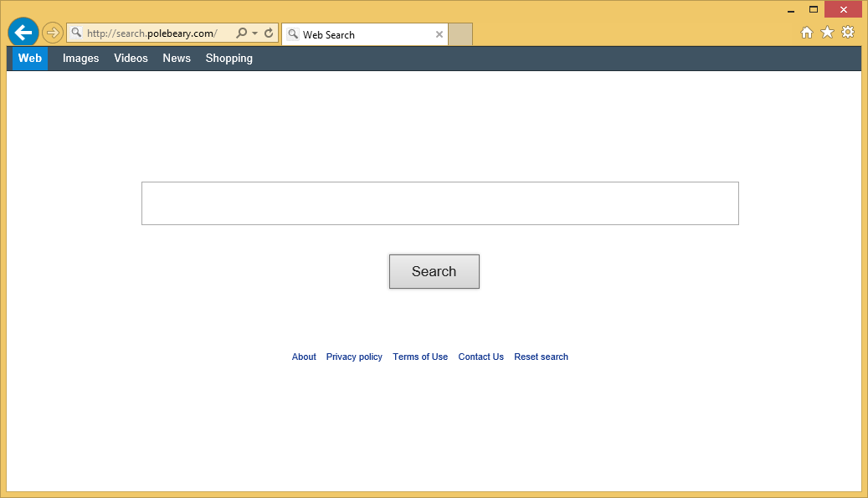Click inside the search query box
This screenshot has width=868, height=498.
(439, 203)
